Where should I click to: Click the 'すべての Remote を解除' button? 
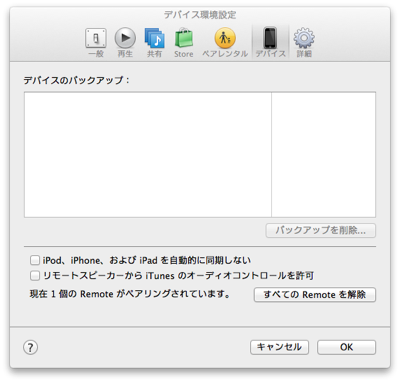tap(315, 295)
